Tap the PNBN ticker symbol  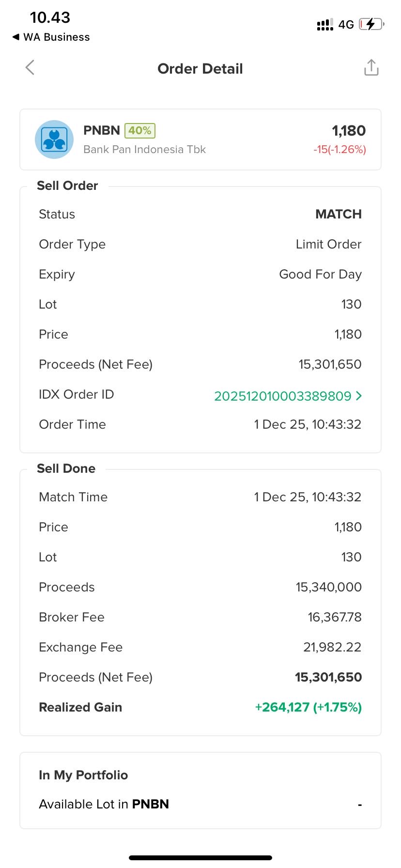(102, 131)
